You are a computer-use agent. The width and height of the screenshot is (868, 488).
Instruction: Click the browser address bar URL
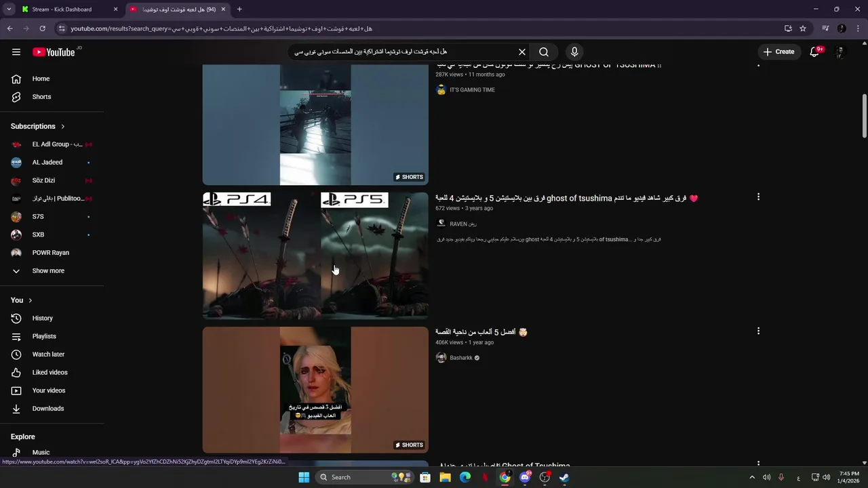click(221, 28)
